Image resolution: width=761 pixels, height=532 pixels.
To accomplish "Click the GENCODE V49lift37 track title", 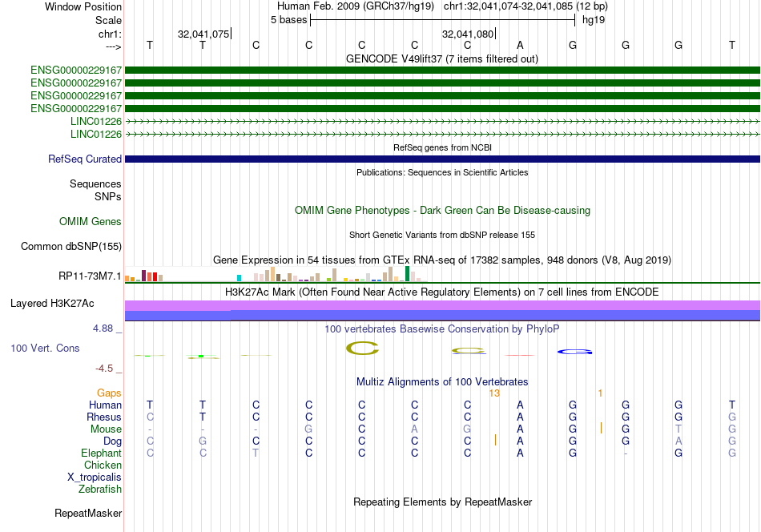I will 441,58.
